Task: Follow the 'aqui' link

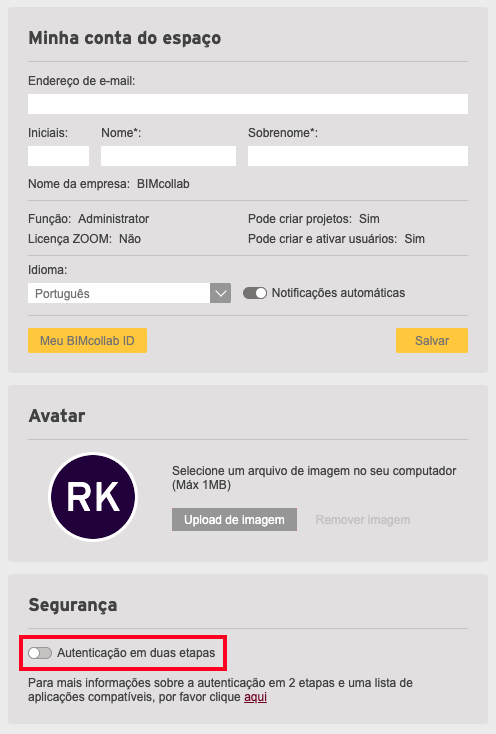Action: 255,697
